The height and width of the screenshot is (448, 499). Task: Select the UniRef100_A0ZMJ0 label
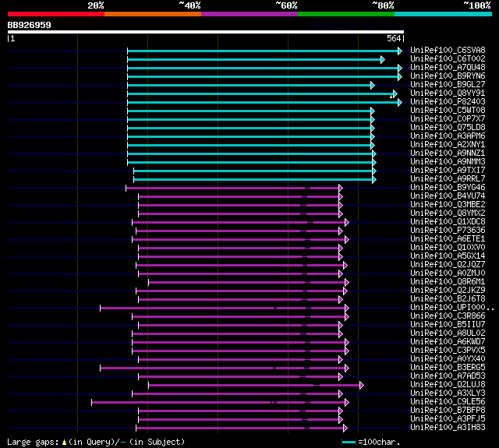click(448, 273)
